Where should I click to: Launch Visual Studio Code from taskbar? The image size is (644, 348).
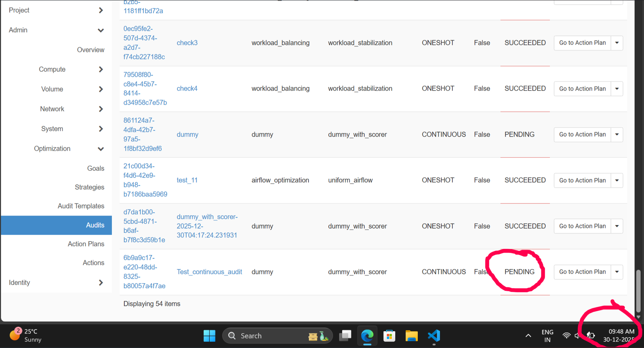[x=434, y=336]
